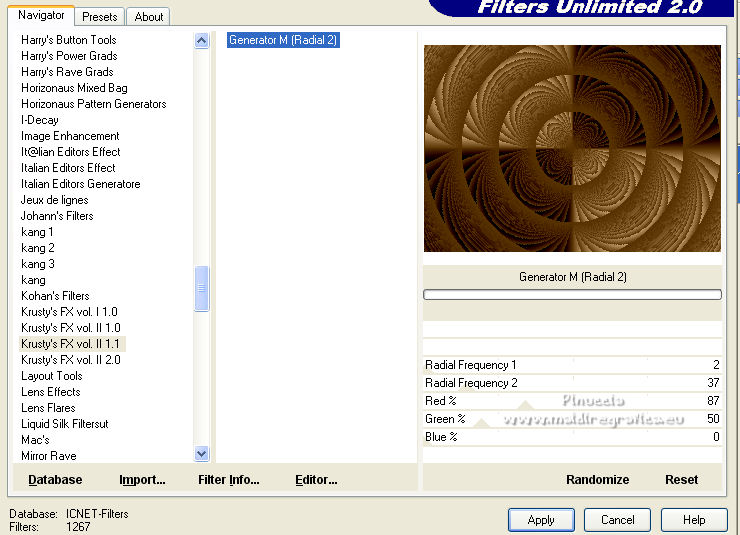Select Krusty's FX vol. I 1.0
The height and width of the screenshot is (535, 740).
(x=69, y=312)
